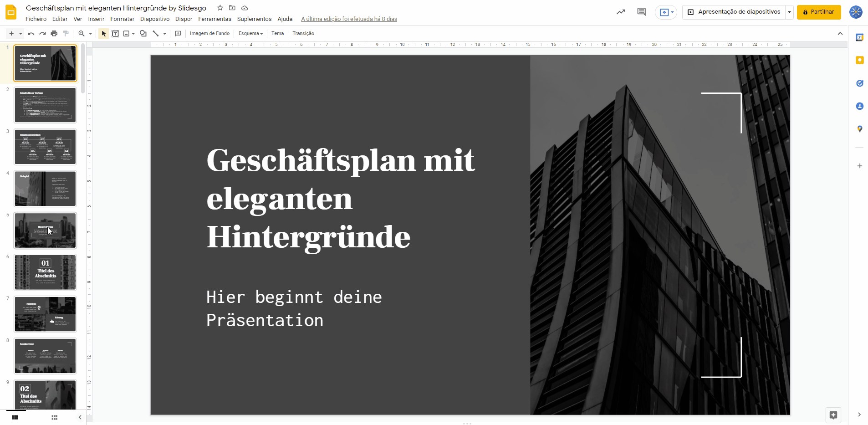Open the Transição panel
This screenshot has width=868, height=425.
tap(303, 33)
